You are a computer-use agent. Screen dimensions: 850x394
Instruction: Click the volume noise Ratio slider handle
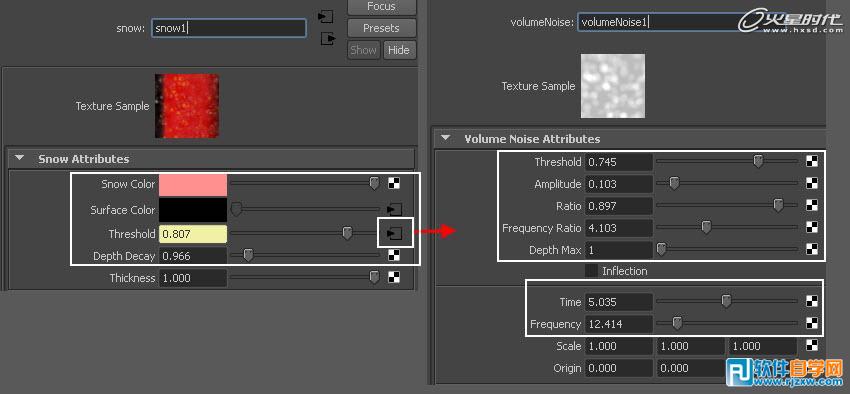(x=778, y=205)
